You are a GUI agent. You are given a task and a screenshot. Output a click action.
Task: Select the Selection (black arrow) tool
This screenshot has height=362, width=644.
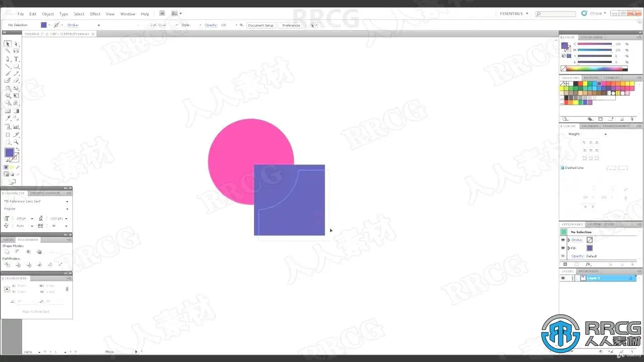pyautogui.click(x=8, y=44)
